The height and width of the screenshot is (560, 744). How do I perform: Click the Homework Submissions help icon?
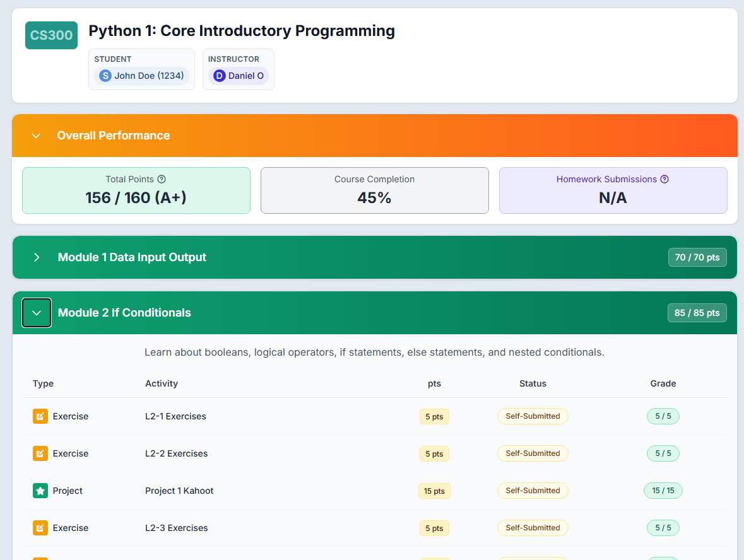[664, 179]
